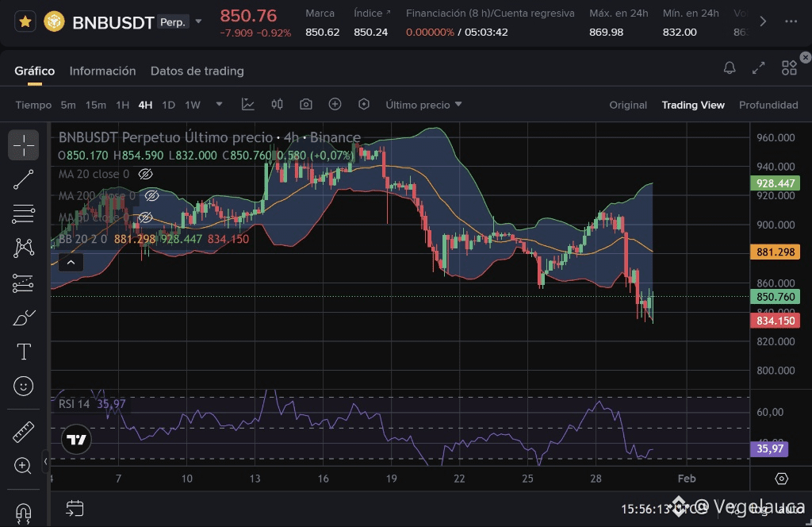This screenshot has width=812, height=527.
Task: Open more time intervals dropdown arrow
Action: (x=220, y=105)
